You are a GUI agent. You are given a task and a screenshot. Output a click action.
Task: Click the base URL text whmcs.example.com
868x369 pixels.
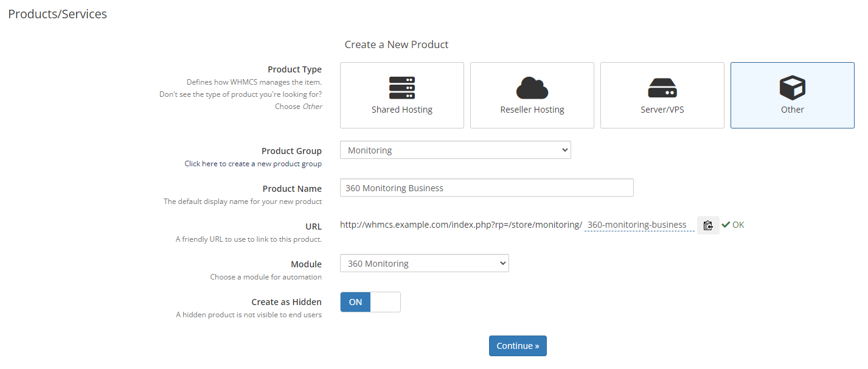[x=461, y=225]
